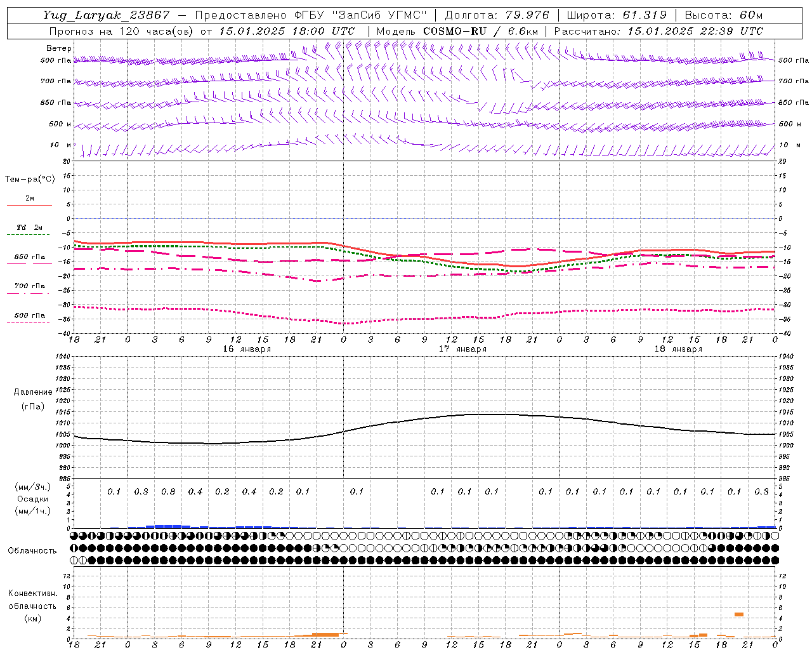
Task: Click the (мм/3ч.) units label
Action: pyautogui.click(x=33, y=487)
